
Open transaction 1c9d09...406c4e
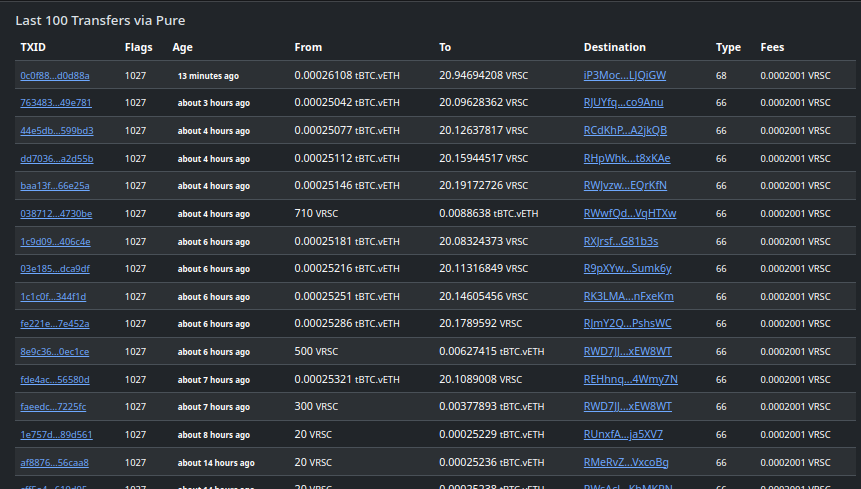click(x=55, y=241)
